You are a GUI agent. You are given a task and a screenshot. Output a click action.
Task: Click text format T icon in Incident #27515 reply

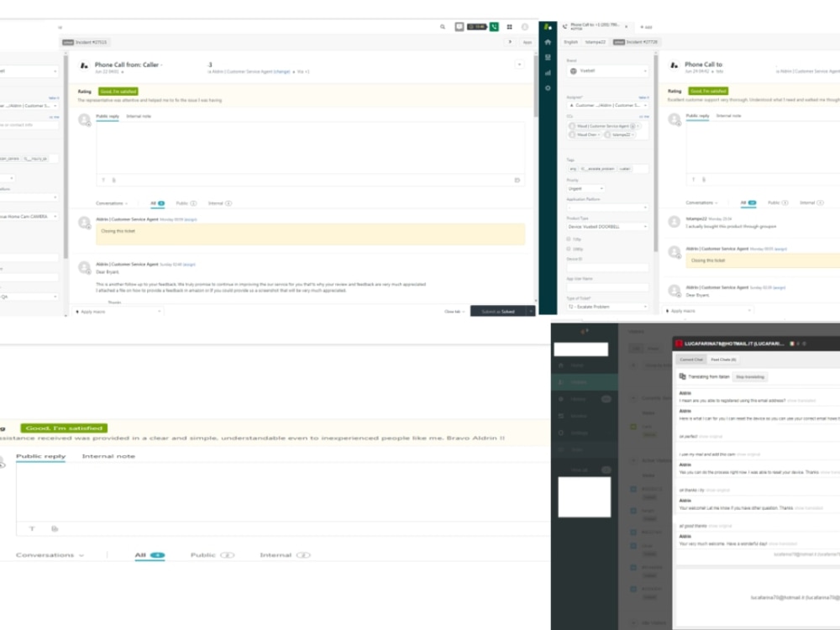pos(103,180)
